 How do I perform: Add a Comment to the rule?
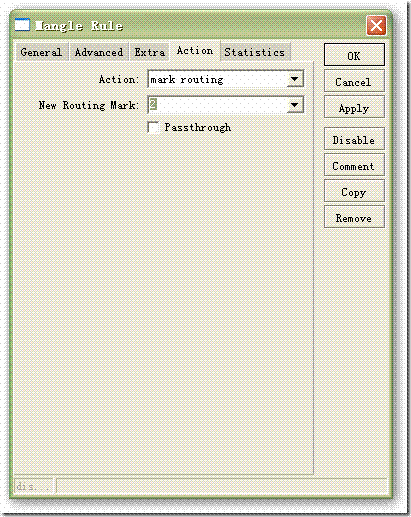coord(354,165)
